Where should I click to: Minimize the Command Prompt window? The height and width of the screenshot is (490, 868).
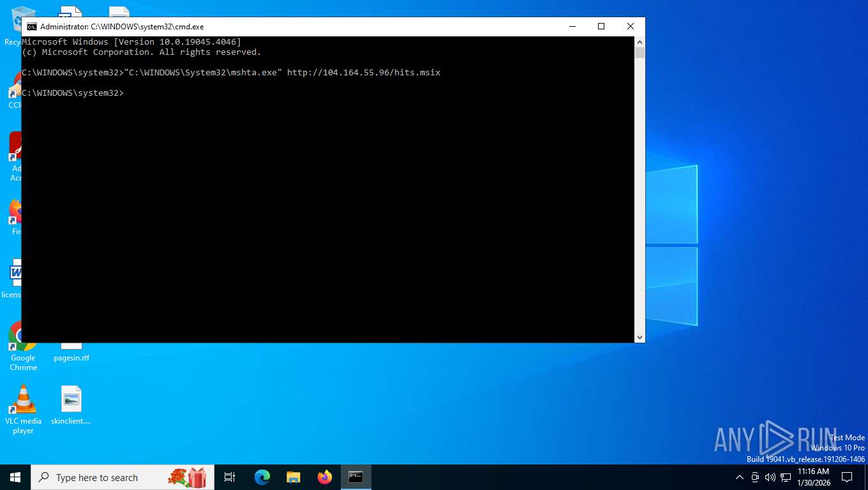point(572,26)
